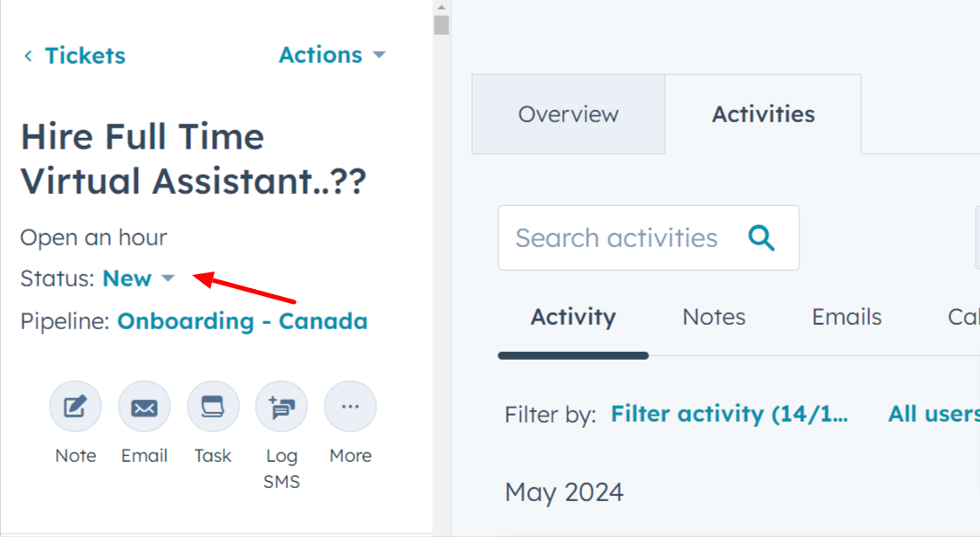Click the Email envelope icon
The image size is (980, 537).
(144, 407)
